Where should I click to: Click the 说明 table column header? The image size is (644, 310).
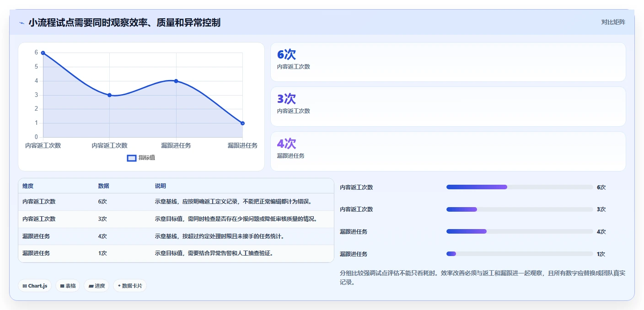(161, 186)
